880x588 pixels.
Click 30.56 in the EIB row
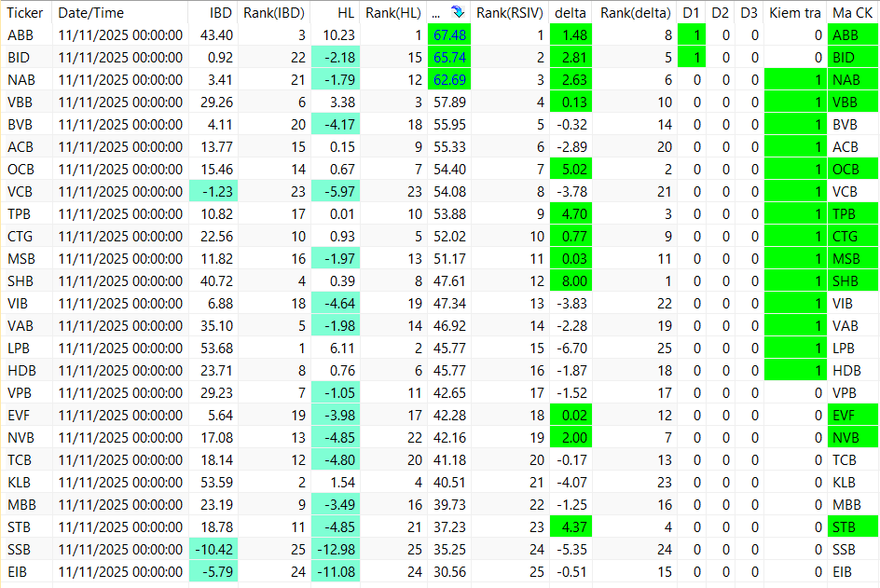coord(449,572)
